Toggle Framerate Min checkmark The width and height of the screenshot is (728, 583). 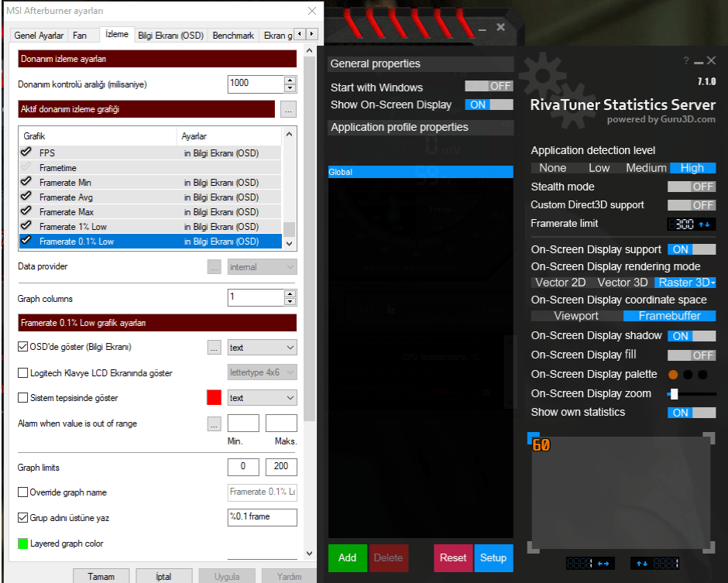click(26, 182)
